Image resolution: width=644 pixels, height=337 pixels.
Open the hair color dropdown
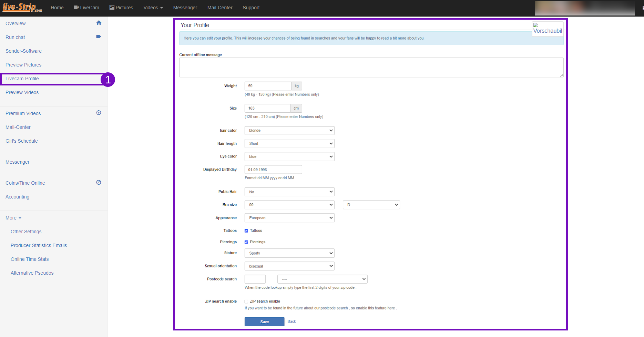pyautogui.click(x=289, y=131)
